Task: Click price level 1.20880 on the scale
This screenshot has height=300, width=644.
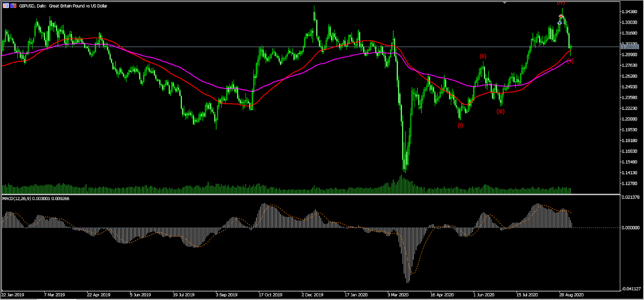Action: pyautogui.click(x=629, y=119)
